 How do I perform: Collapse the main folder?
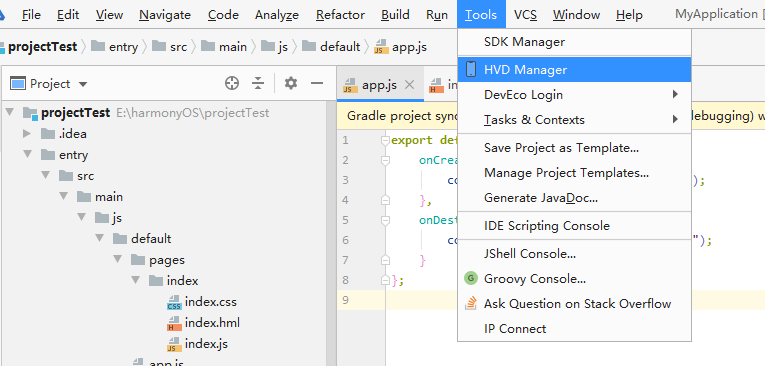click(64, 196)
